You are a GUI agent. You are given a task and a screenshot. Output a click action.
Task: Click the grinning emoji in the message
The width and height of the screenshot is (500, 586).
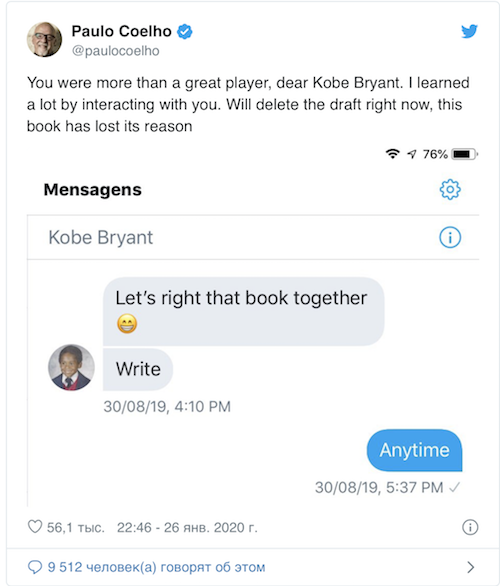point(127,323)
